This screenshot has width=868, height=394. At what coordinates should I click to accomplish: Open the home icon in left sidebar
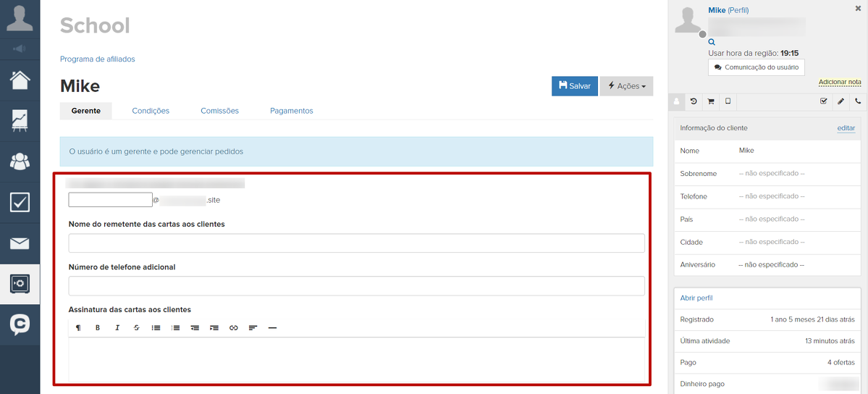(20, 80)
